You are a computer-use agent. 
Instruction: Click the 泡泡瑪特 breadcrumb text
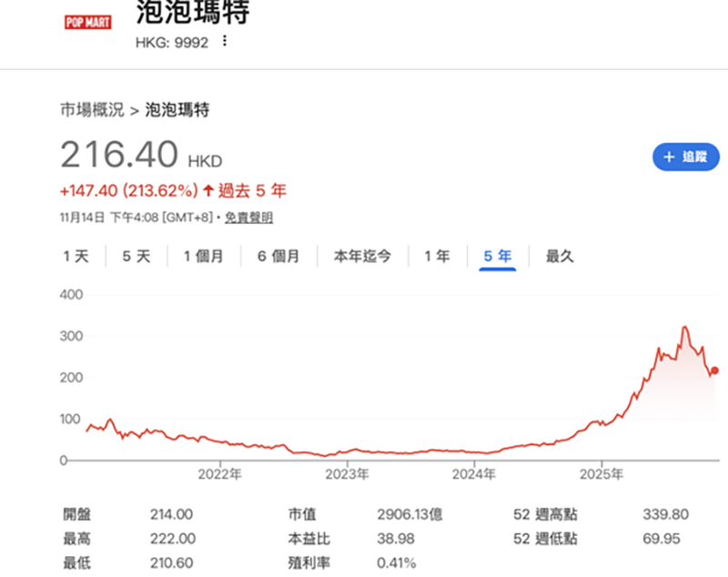click(177, 110)
